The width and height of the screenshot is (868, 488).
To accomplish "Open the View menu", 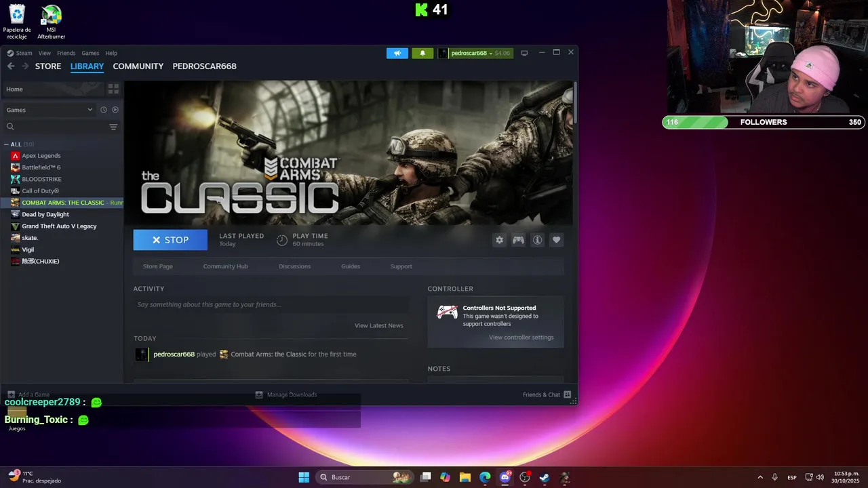I will tap(45, 53).
